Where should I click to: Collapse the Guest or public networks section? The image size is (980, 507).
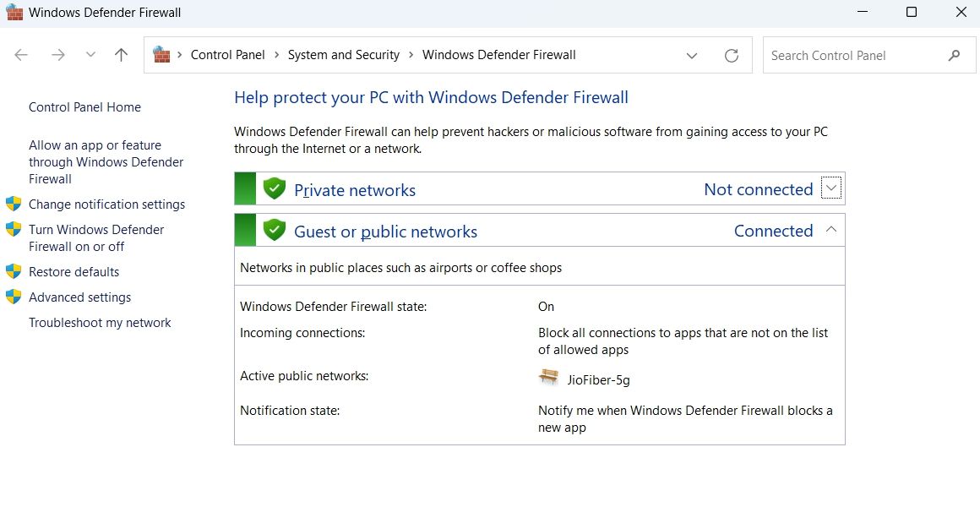(x=831, y=230)
